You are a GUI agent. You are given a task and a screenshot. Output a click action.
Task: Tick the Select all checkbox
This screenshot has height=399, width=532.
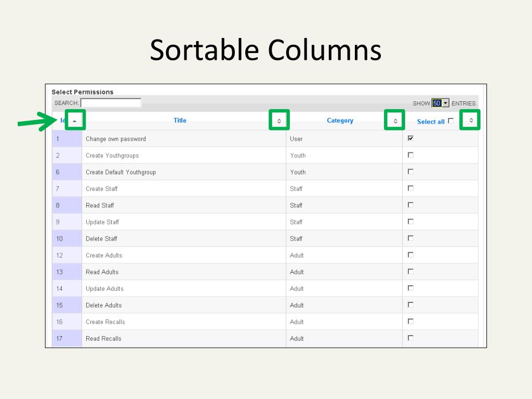tap(450, 121)
